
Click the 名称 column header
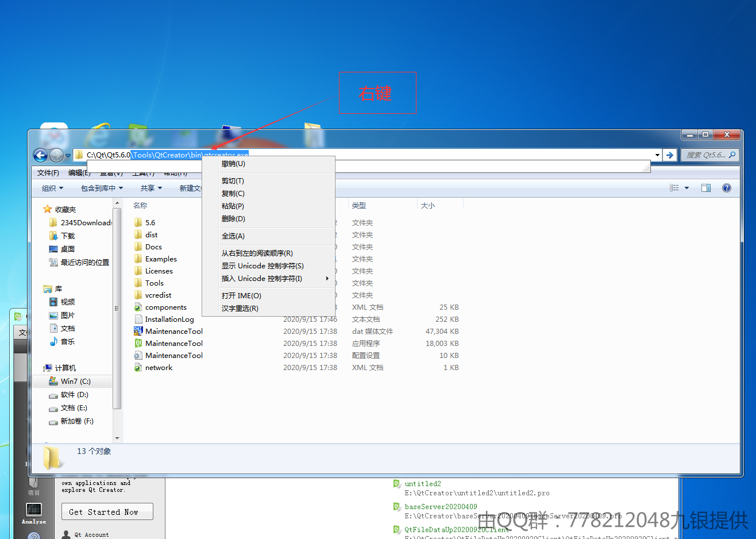(x=140, y=206)
